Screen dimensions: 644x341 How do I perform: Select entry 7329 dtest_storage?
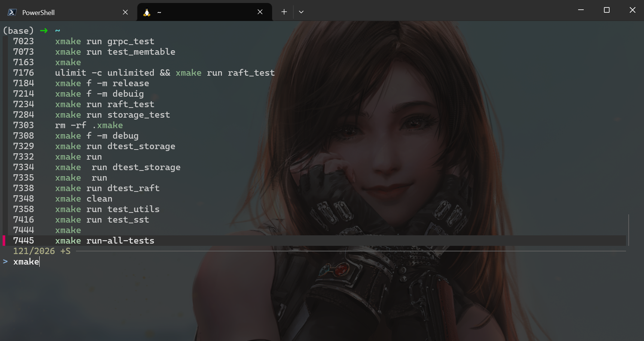click(x=94, y=146)
